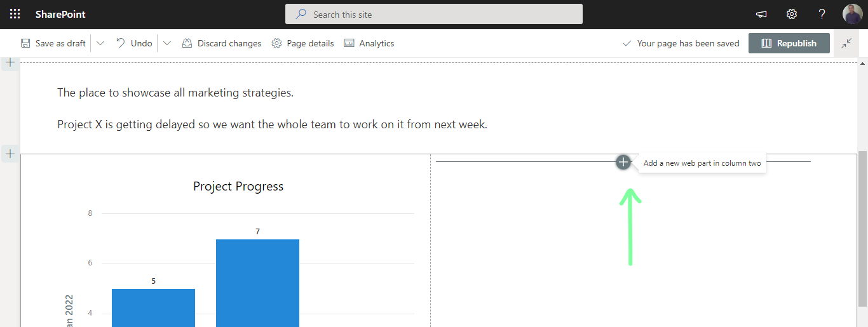The image size is (868, 327).
Task: Open the app launcher waffle icon
Action: pos(15,14)
